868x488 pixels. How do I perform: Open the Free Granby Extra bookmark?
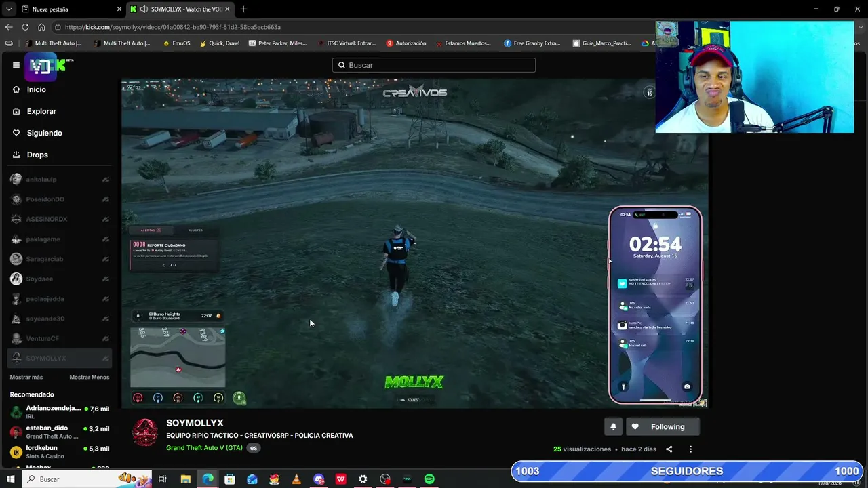(532, 43)
